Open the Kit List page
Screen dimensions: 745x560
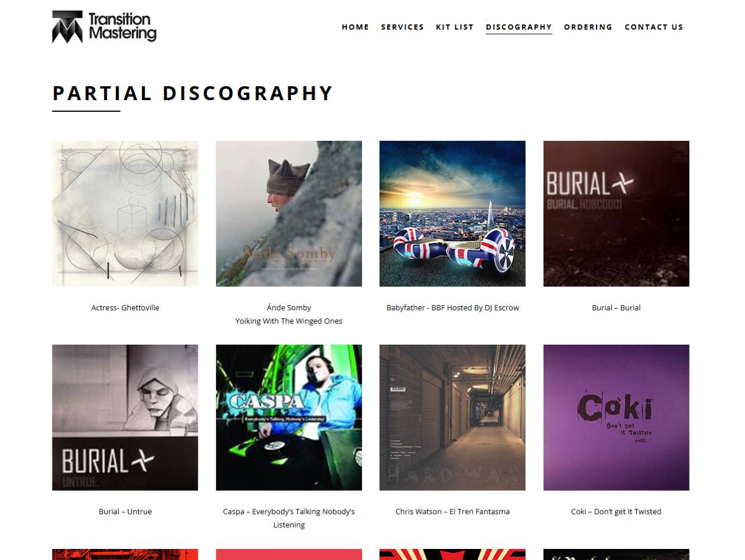(455, 27)
